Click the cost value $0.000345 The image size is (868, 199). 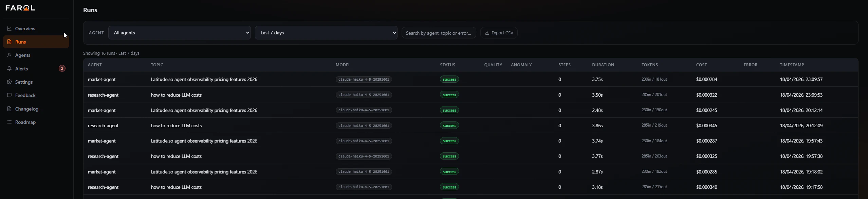pyautogui.click(x=706, y=126)
